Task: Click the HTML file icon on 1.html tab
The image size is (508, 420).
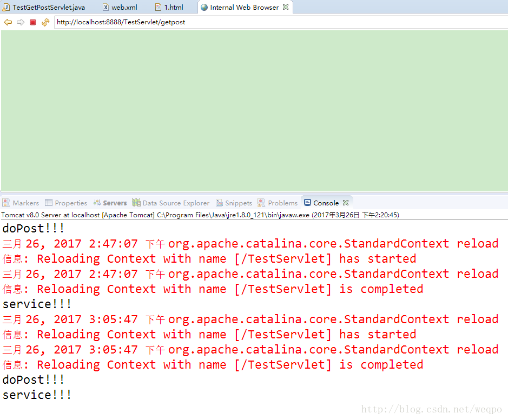Action: point(158,7)
